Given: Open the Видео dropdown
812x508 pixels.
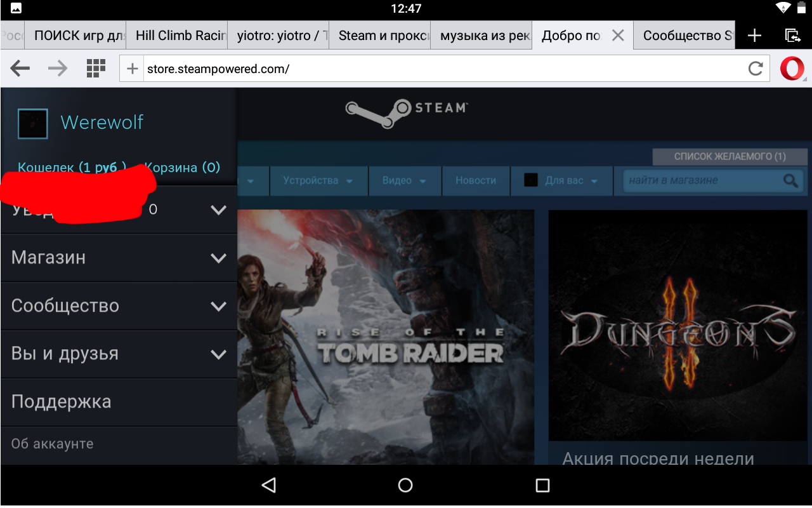Looking at the screenshot, I should pos(405,181).
